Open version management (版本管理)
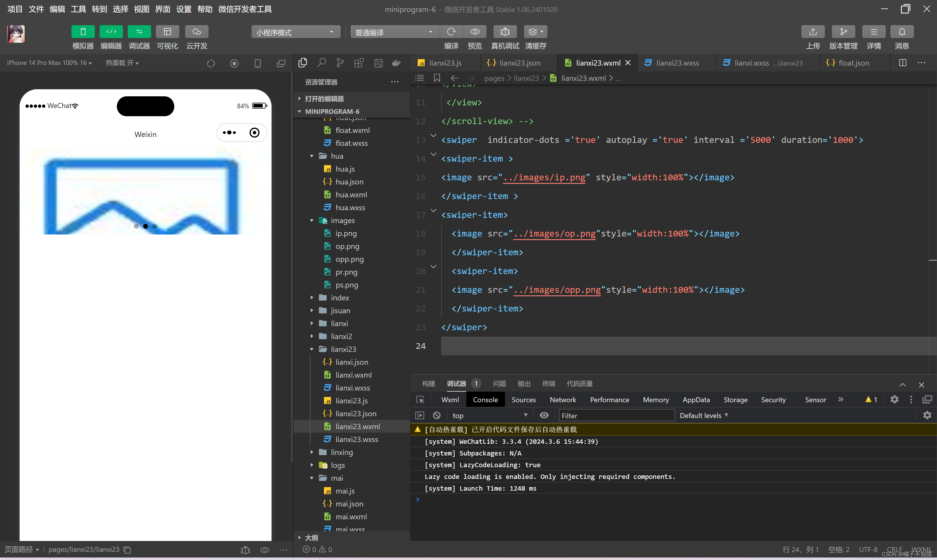Image resolution: width=937 pixels, height=560 pixels. 843,32
